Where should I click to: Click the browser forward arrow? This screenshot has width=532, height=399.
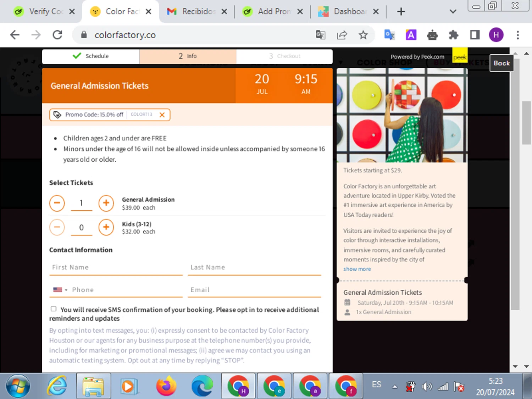[x=36, y=35]
